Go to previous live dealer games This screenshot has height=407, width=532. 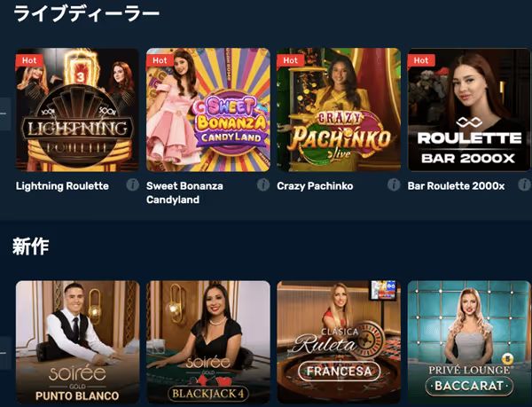(x=4, y=114)
